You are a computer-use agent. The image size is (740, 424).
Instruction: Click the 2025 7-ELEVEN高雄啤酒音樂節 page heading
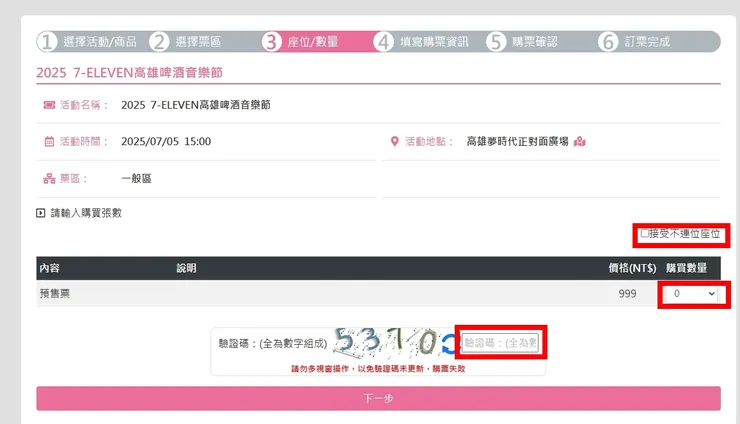click(129, 73)
